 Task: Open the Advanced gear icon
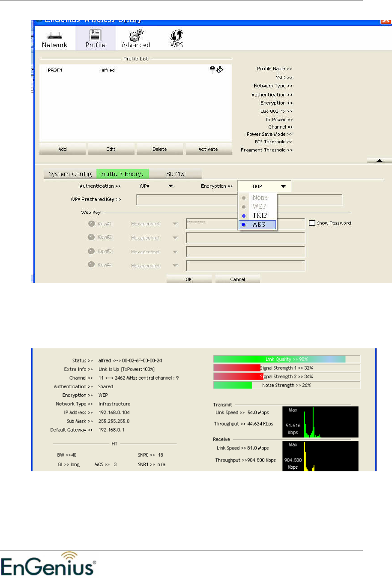[x=136, y=39]
